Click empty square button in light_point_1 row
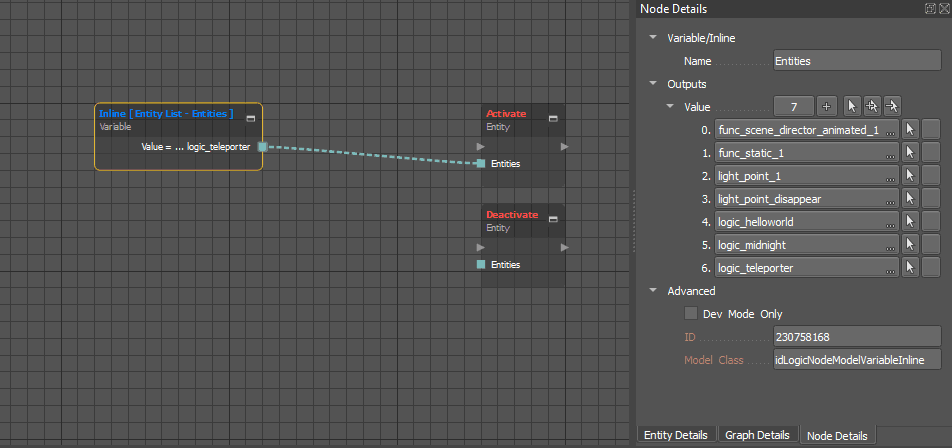This screenshot has width=952, height=448. (931, 176)
